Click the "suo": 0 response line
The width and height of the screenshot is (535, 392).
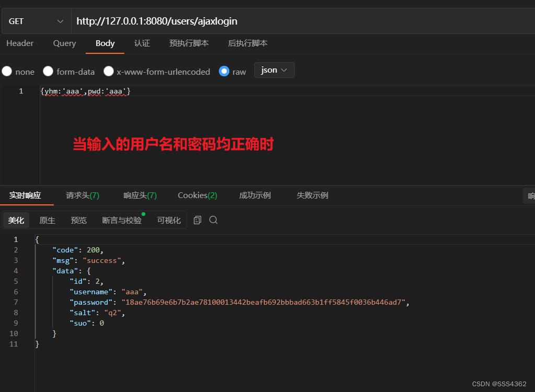(87, 323)
